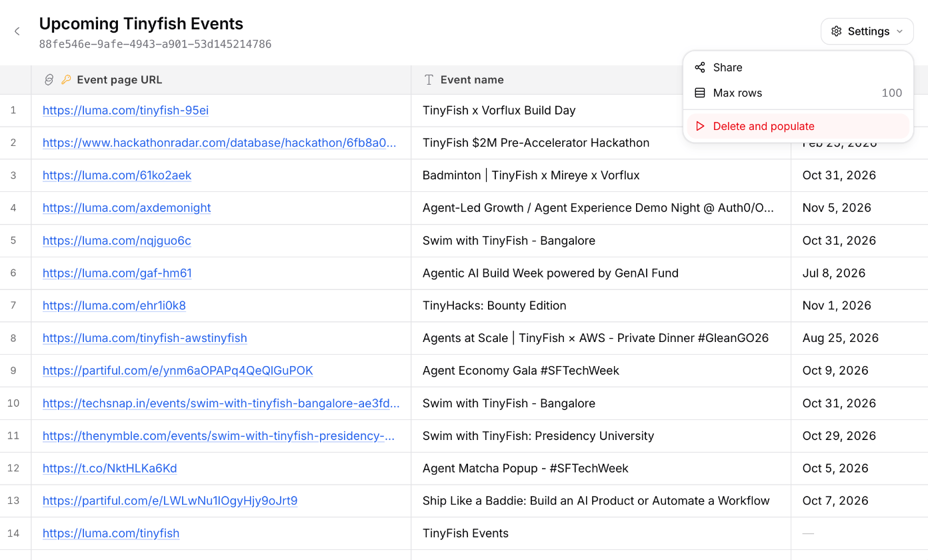Image resolution: width=928 pixels, height=560 pixels.
Task: Expand the Settings dropdown chevron
Action: point(899,31)
